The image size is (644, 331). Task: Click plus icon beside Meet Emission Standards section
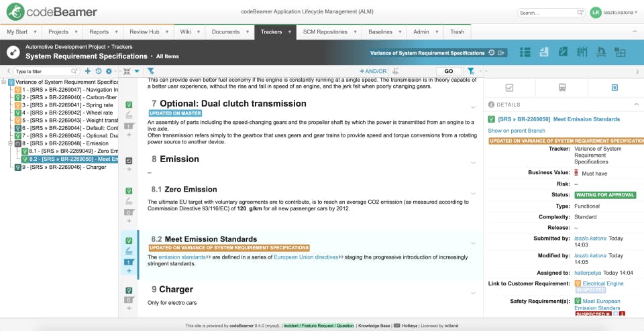129,271
